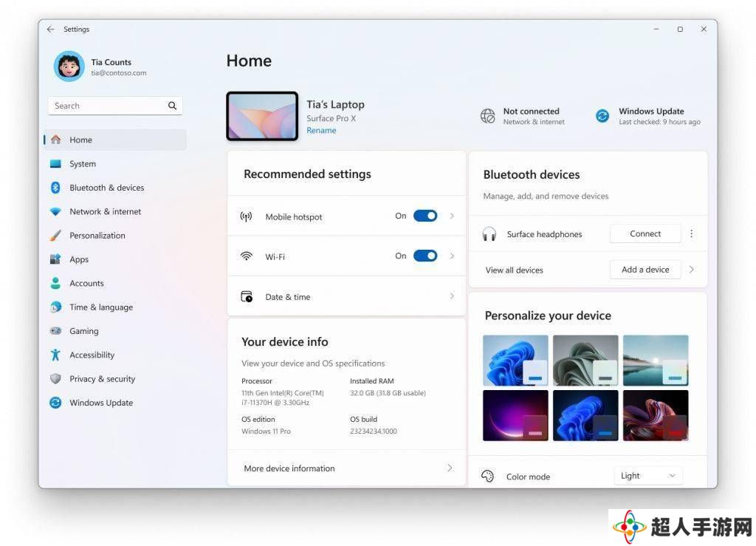Expand Wi-Fi settings chevron
The height and width of the screenshot is (546, 756).
pyautogui.click(x=452, y=256)
